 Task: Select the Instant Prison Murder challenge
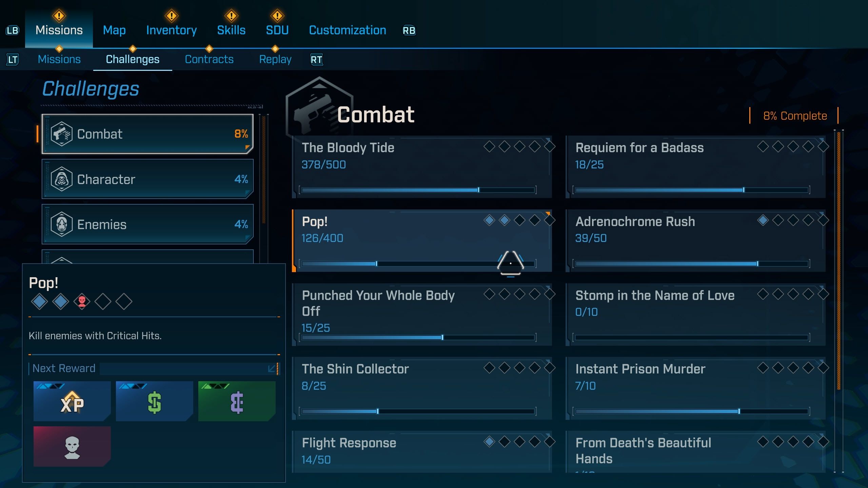point(695,388)
